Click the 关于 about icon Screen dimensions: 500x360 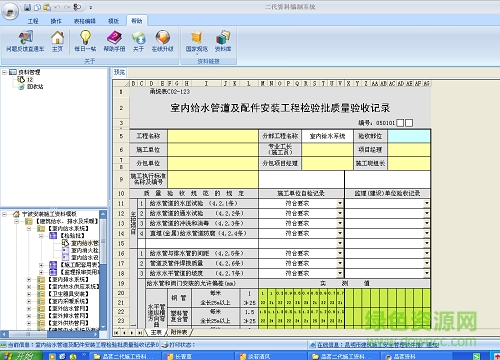(138, 41)
